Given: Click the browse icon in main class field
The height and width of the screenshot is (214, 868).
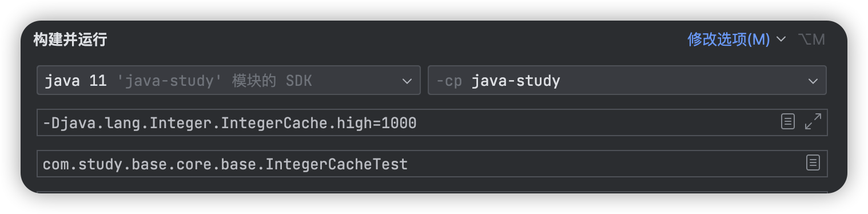Looking at the screenshot, I should [813, 163].
